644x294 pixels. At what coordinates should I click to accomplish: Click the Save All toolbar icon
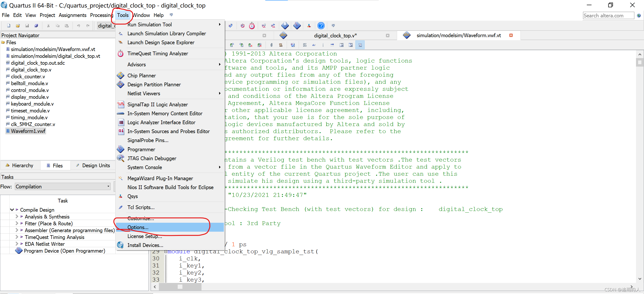click(x=36, y=26)
